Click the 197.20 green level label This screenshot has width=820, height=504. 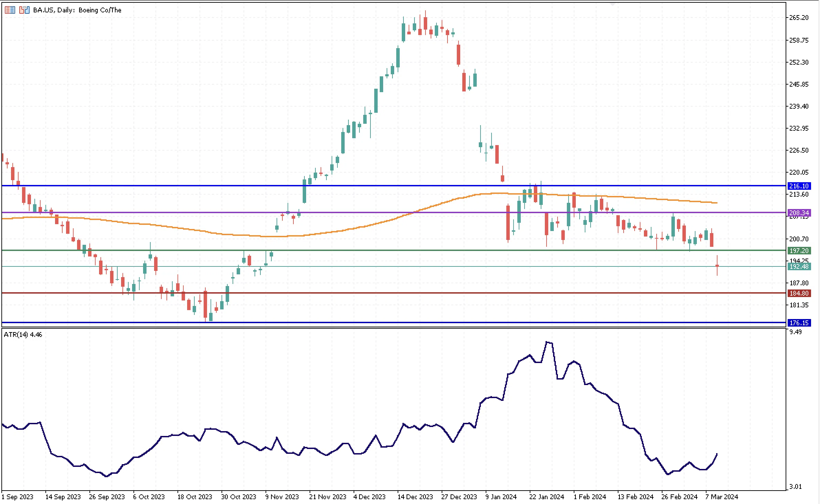(799, 251)
